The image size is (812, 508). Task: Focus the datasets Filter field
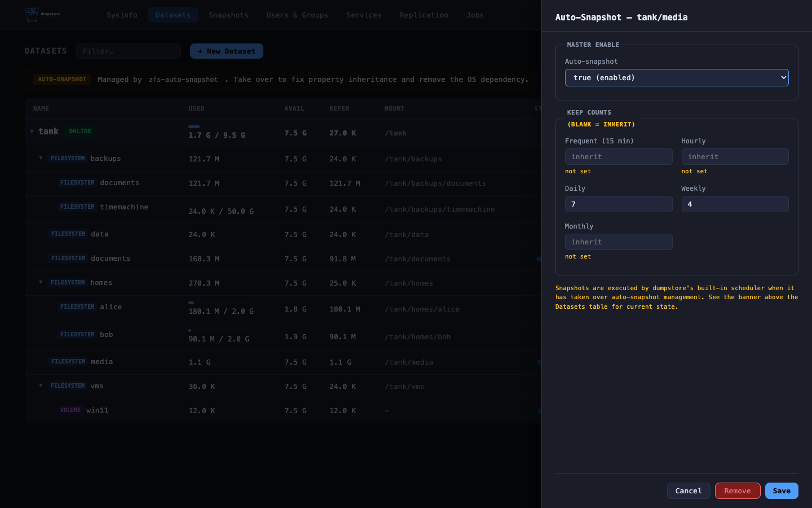[129, 51]
